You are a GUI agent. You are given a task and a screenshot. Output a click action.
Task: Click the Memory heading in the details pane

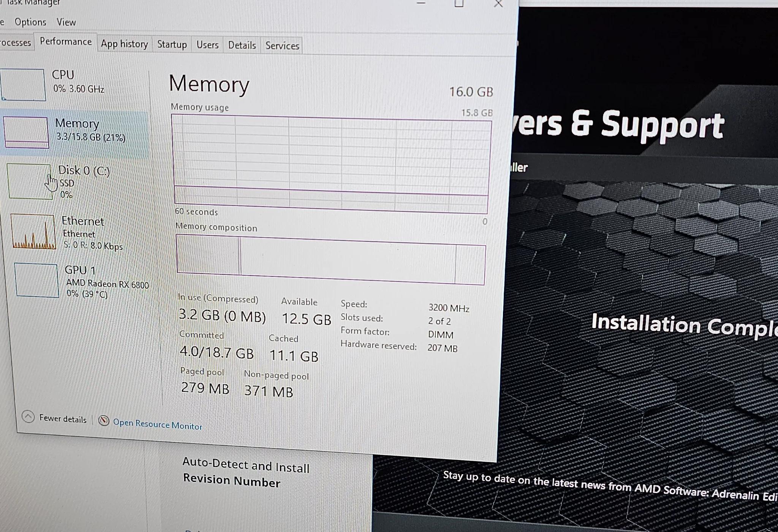point(209,84)
